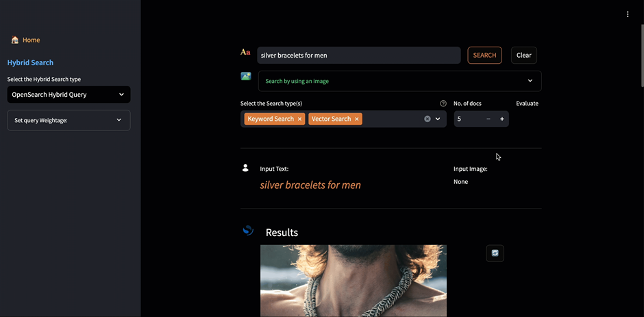
Task: Click the Input Text label
Action: point(274,169)
